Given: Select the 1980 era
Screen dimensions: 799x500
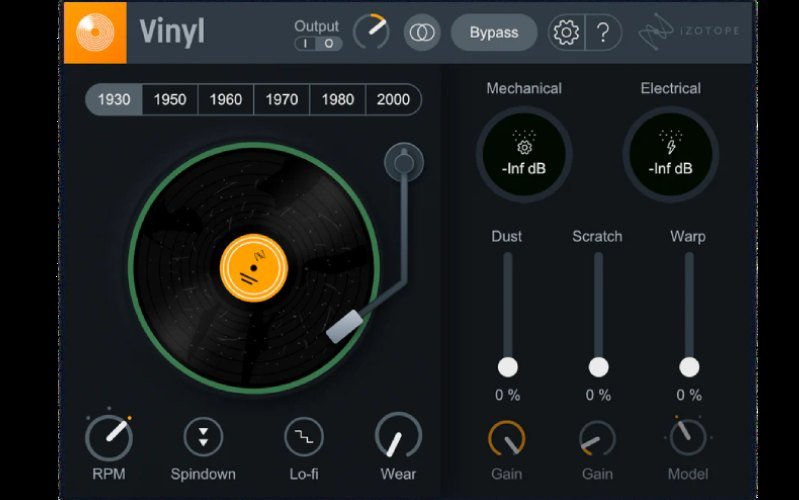Looking at the screenshot, I should tap(337, 99).
